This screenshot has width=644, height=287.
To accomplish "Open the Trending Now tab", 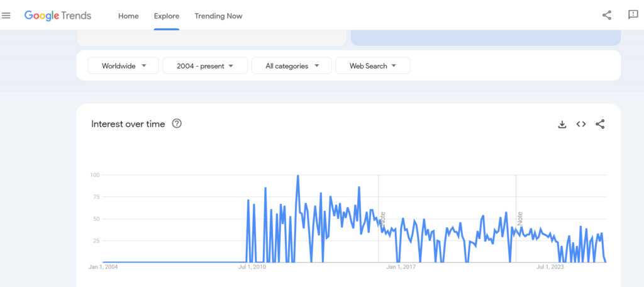I will [218, 16].
